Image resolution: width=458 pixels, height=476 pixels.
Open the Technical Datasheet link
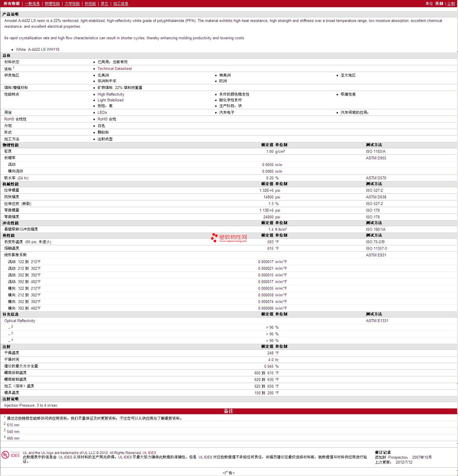coord(114,69)
